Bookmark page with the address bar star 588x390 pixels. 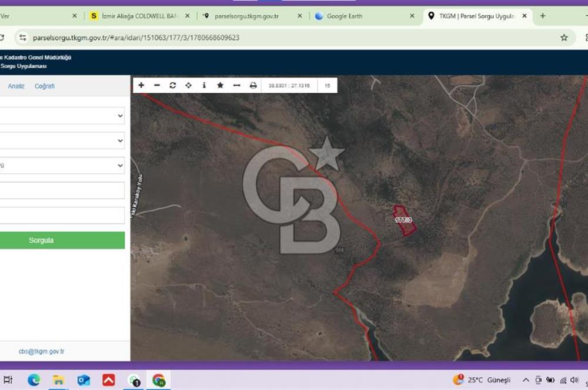click(564, 38)
